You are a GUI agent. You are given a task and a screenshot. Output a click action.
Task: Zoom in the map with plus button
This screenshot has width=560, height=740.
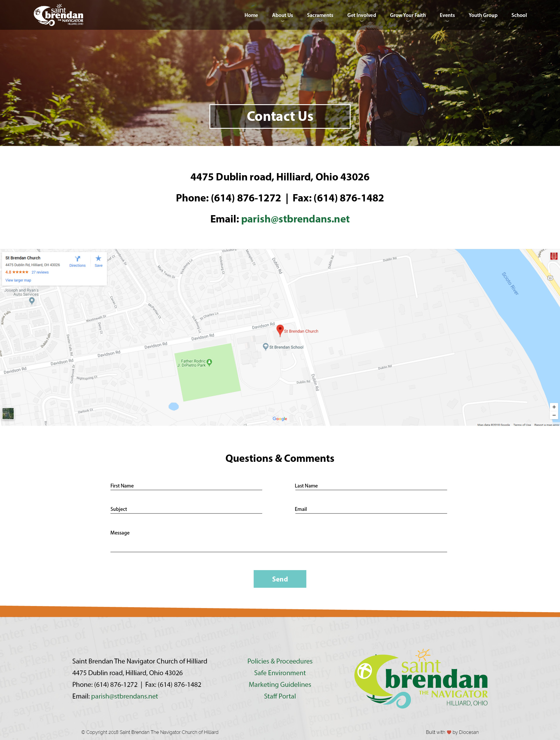[x=554, y=407]
